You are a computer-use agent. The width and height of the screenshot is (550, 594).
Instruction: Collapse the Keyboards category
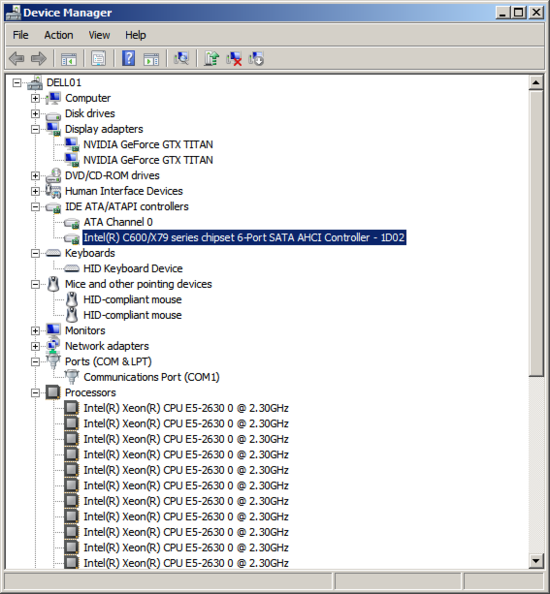tap(35, 253)
